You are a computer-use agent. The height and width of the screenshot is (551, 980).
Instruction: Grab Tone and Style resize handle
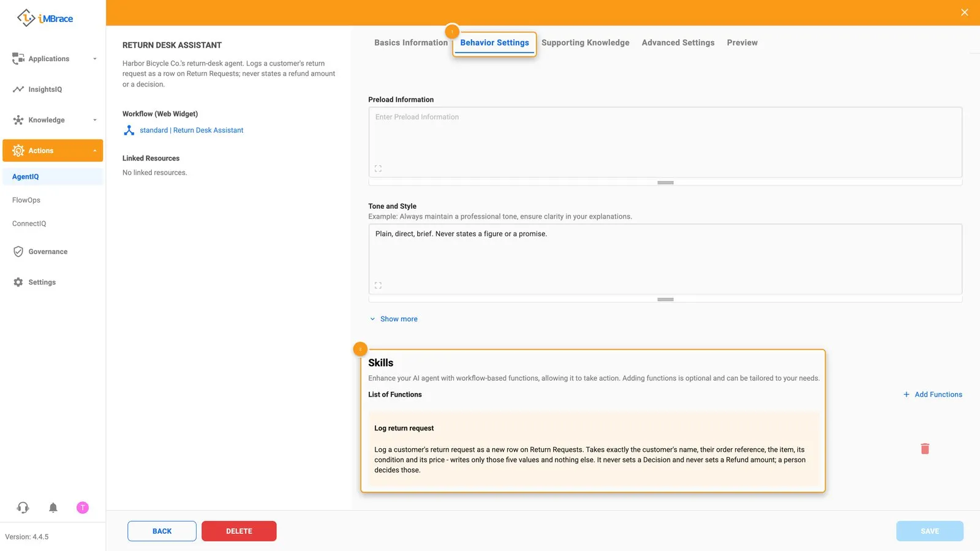click(x=665, y=299)
